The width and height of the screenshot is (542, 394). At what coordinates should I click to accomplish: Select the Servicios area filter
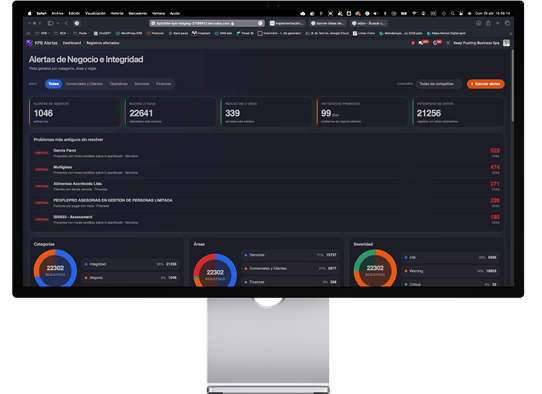(142, 84)
